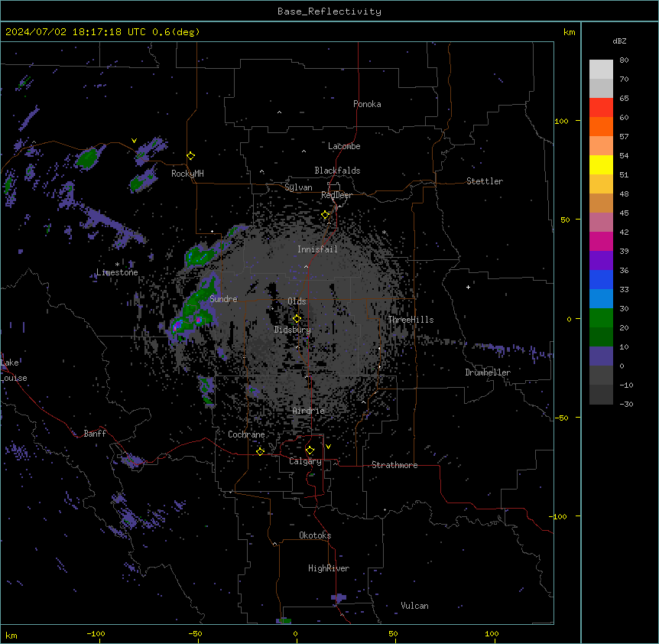
Task: Click the Limestone label
Action: [x=117, y=272]
